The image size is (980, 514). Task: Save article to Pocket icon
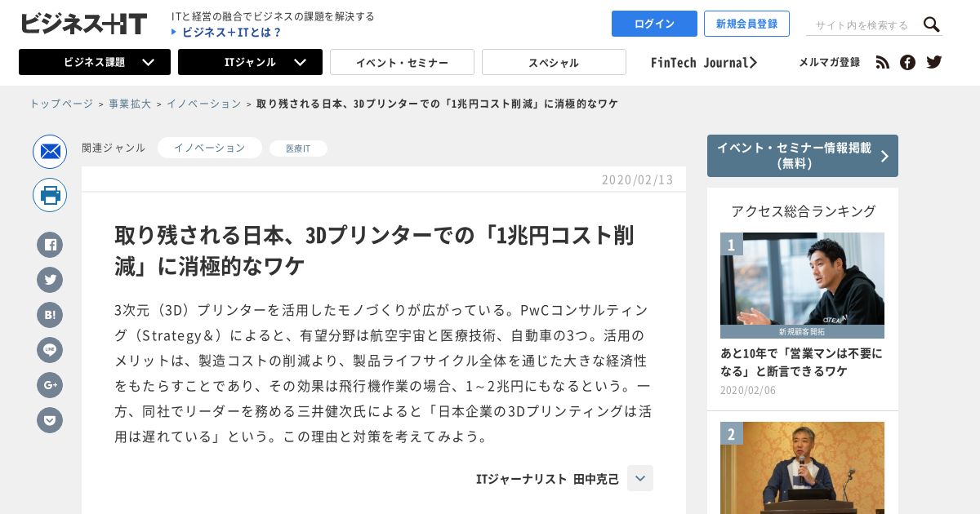[50, 419]
